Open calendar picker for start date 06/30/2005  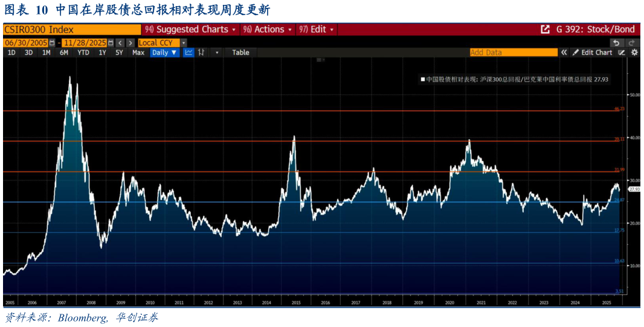point(51,43)
